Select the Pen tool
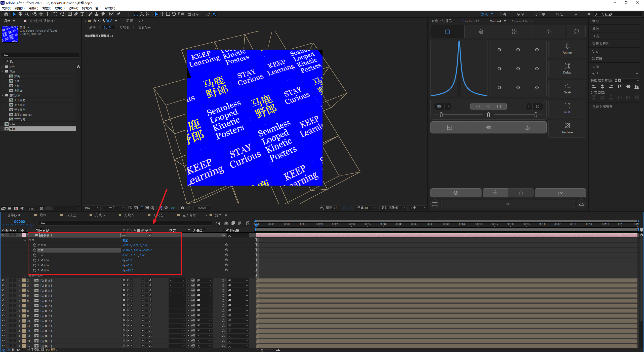This screenshot has height=352, width=644. pyautogui.click(x=76, y=14)
